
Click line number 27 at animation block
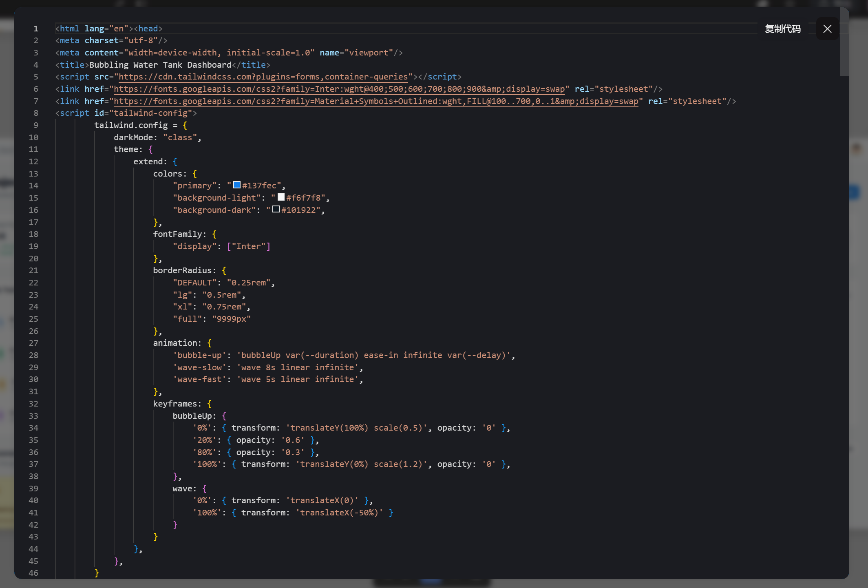pyautogui.click(x=33, y=343)
